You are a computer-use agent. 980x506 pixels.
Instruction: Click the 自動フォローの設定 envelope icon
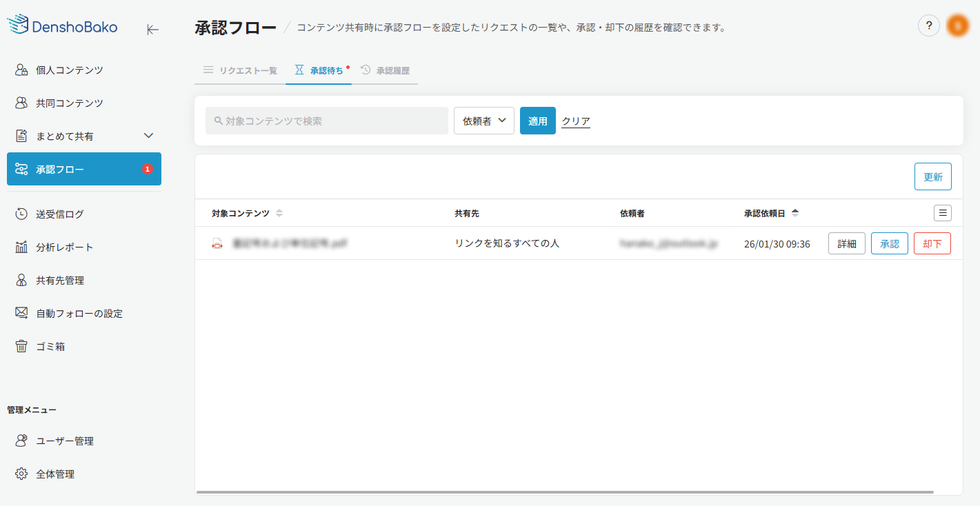tap(21, 313)
